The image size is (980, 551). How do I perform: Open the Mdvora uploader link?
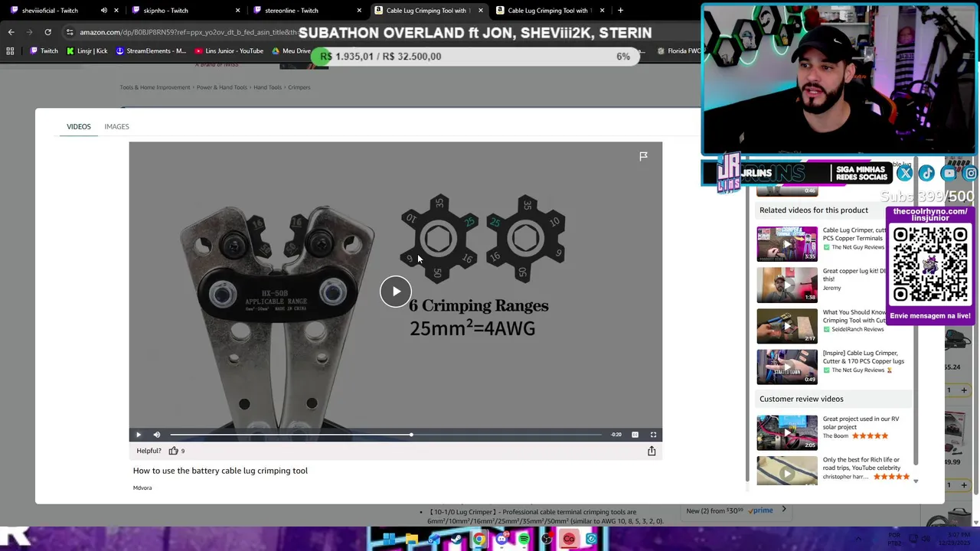tap(142, 487)
